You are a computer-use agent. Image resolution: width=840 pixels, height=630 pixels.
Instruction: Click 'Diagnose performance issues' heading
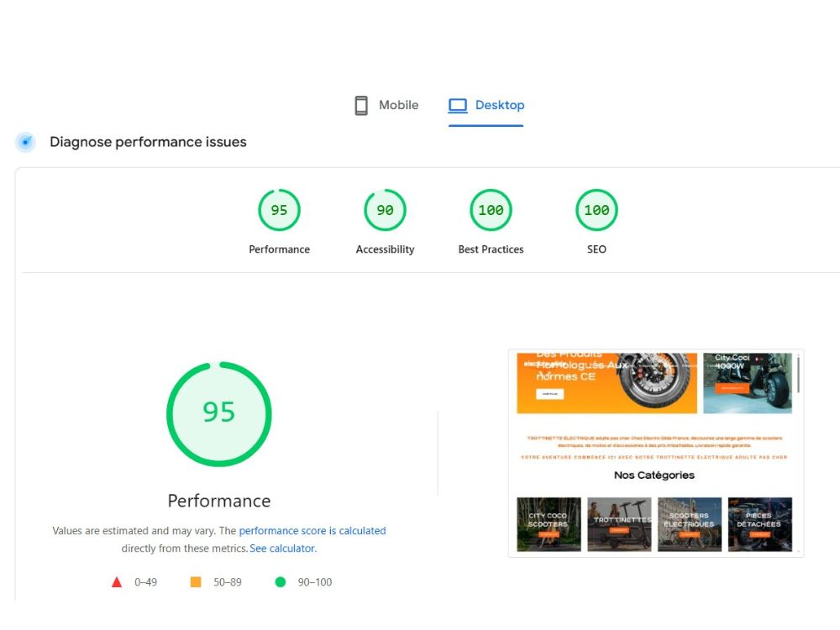coord(148,142)
